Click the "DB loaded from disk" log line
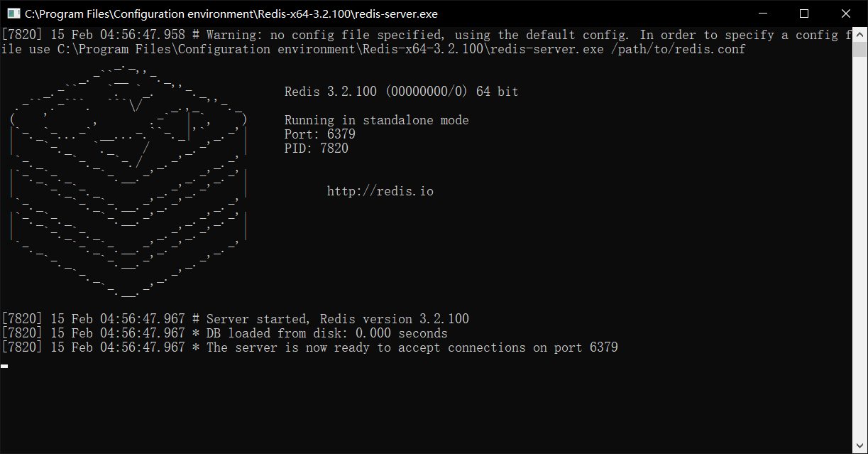The image size is (868, 454). [326, 333]
